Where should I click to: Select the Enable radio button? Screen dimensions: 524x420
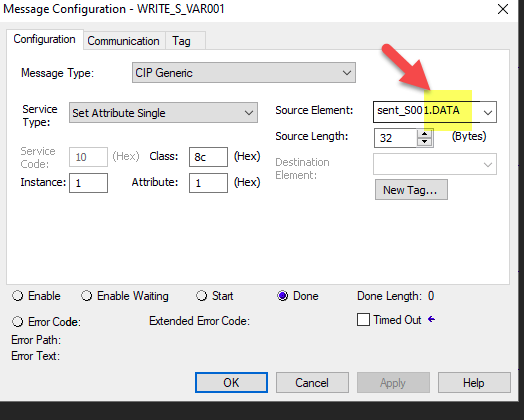tap(17, 296)
